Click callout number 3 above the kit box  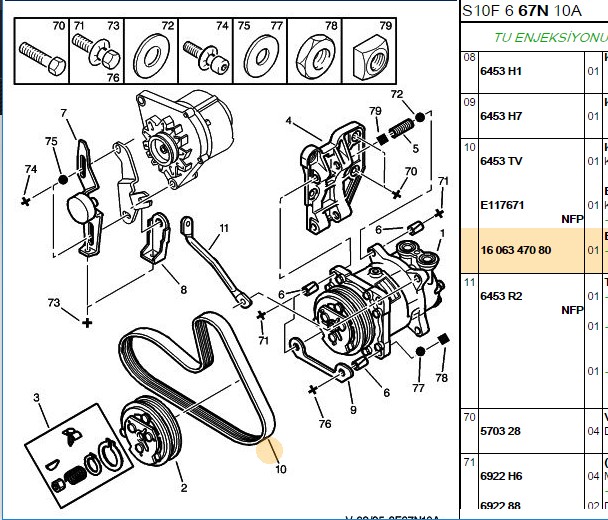click(36, 398)
